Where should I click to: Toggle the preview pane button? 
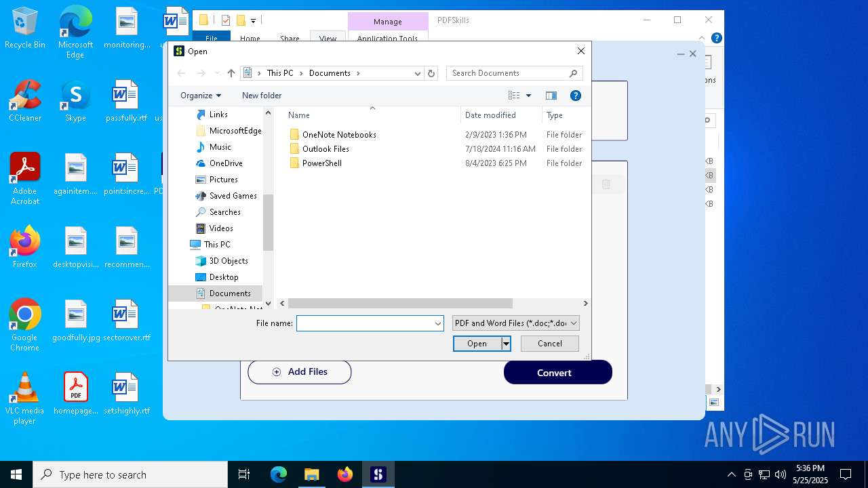click(551, 96)
